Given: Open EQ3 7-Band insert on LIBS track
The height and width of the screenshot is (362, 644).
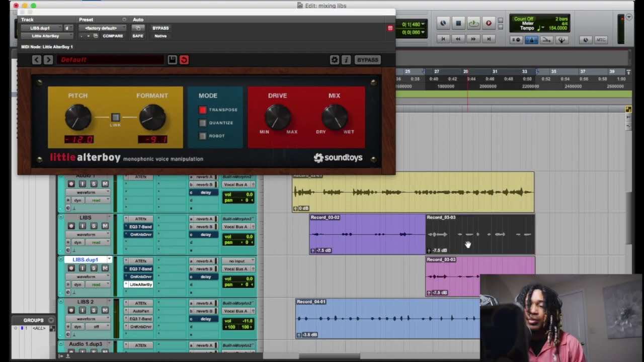Looking at the screenshot, I should pos(138,227).
